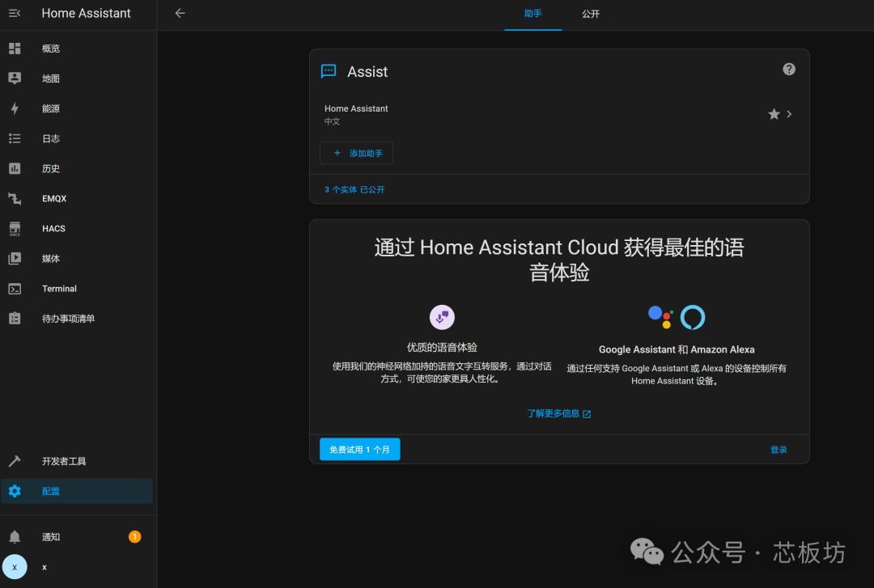Select 能源 label in the sidebar
Viewport: 874px width, 588px height.
(x=51, y=108)
